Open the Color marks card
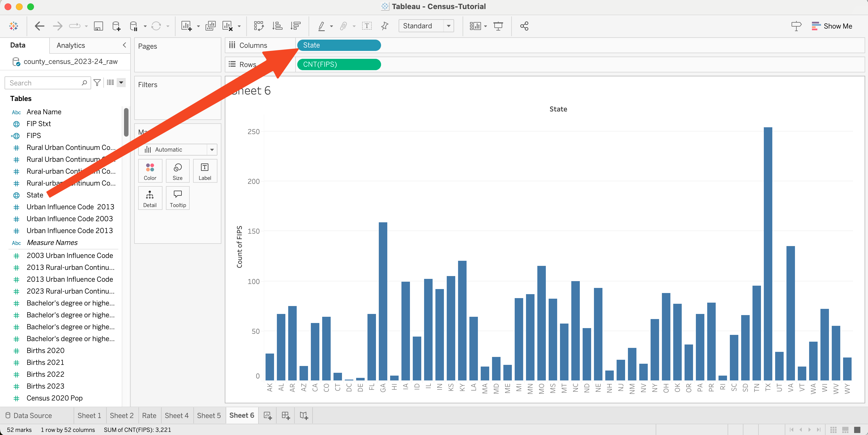The image size is (868, 435). [150, 171]
